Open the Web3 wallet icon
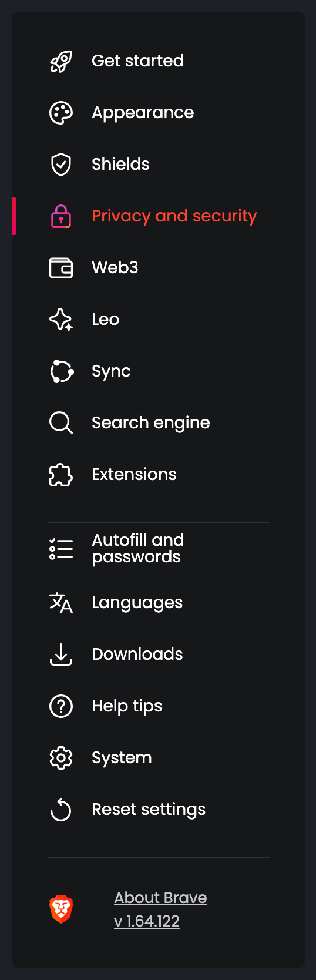This screenshot has width=316, height=980. click(61, 268)
